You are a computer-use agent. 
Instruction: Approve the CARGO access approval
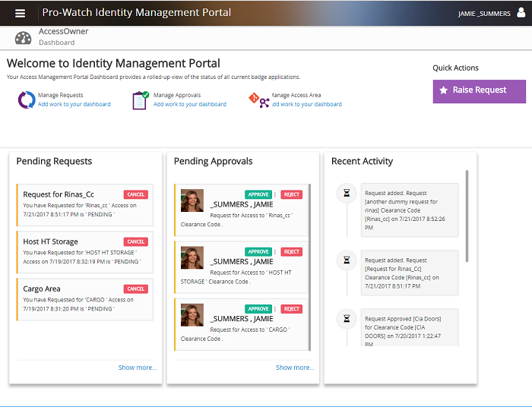click(x=258, y=309)
